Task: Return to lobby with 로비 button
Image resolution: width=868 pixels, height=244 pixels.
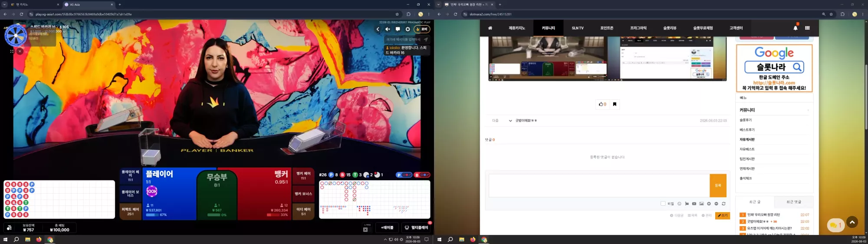Action: coord(421,29)
